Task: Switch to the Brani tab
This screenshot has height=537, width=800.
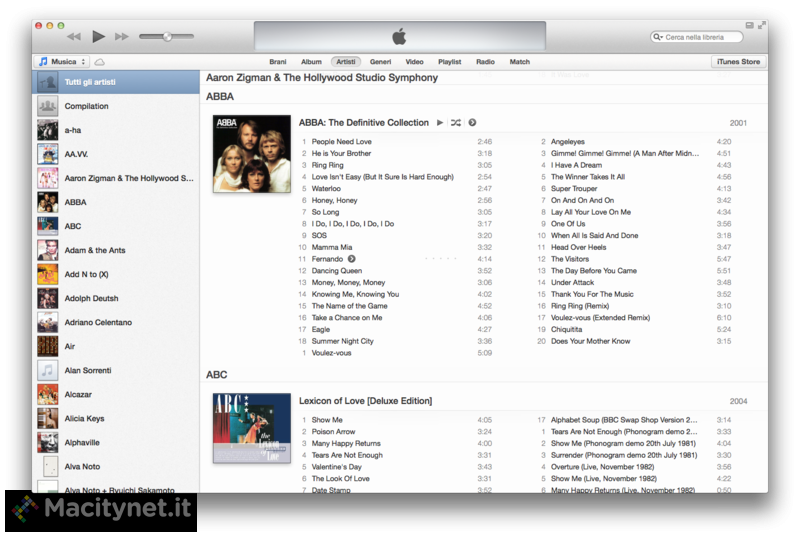Action: (278, 62)
